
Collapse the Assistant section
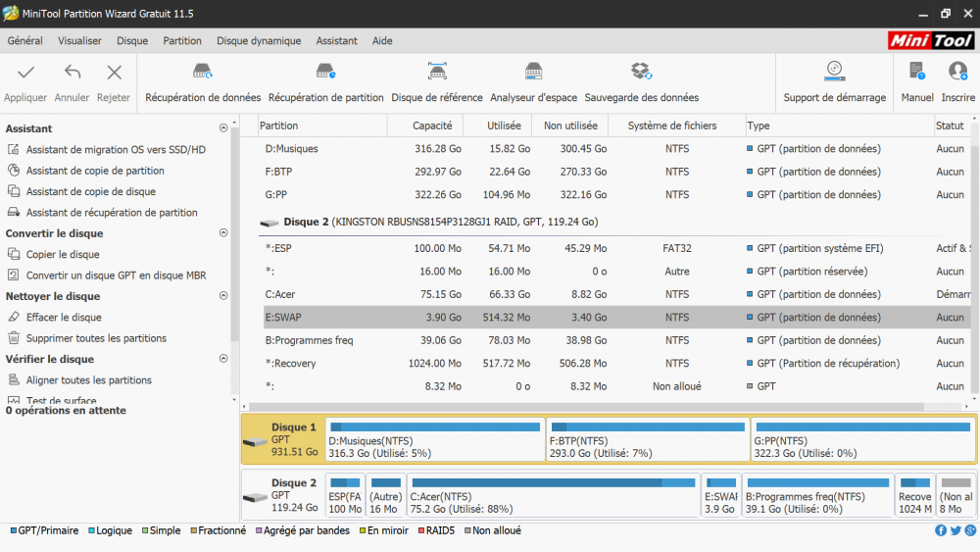click(223, 128)
